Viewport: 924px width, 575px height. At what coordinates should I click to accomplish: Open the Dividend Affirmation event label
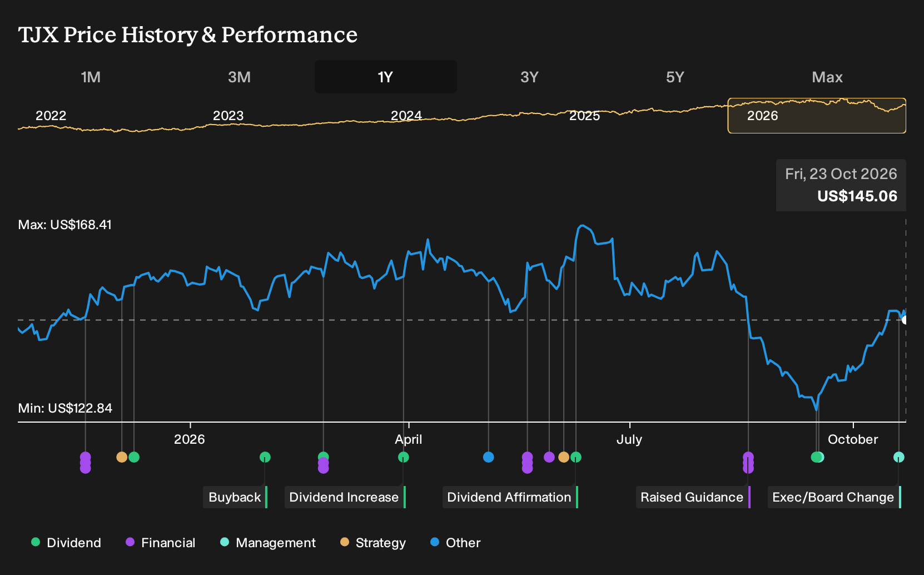tap(510, 497)
